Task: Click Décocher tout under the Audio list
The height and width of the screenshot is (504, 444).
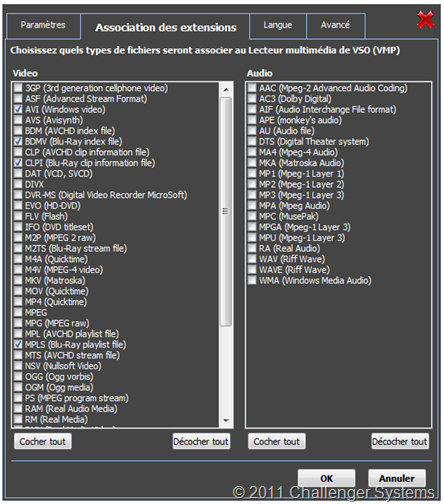Action: pos(400,441)
